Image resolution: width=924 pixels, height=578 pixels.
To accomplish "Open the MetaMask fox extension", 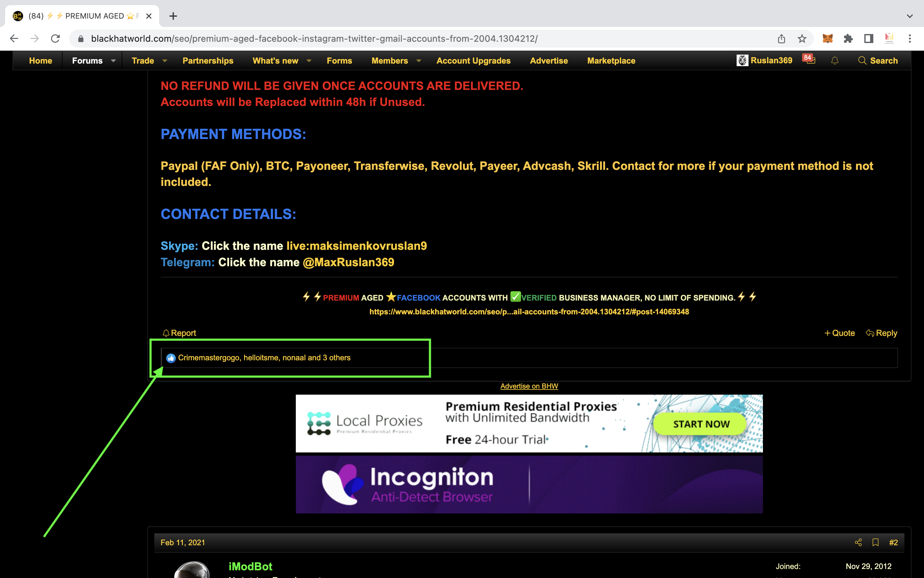I will coord(827,39).
